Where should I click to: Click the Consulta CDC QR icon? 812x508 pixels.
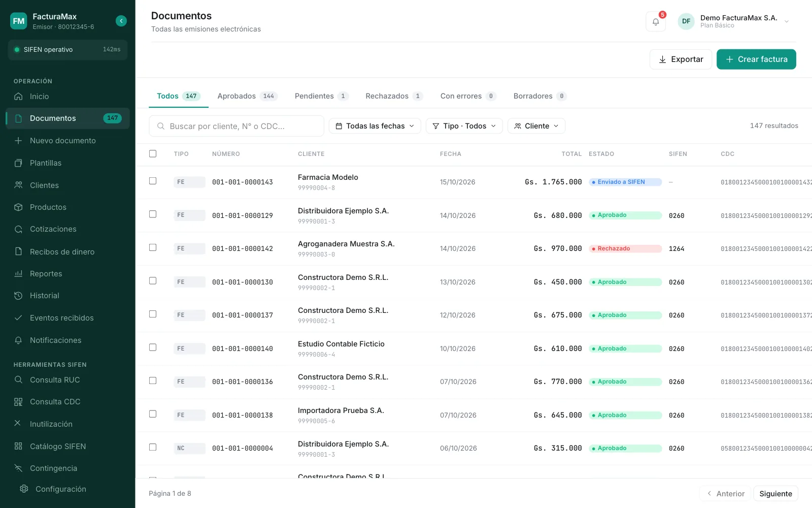[x=18, y=402]
